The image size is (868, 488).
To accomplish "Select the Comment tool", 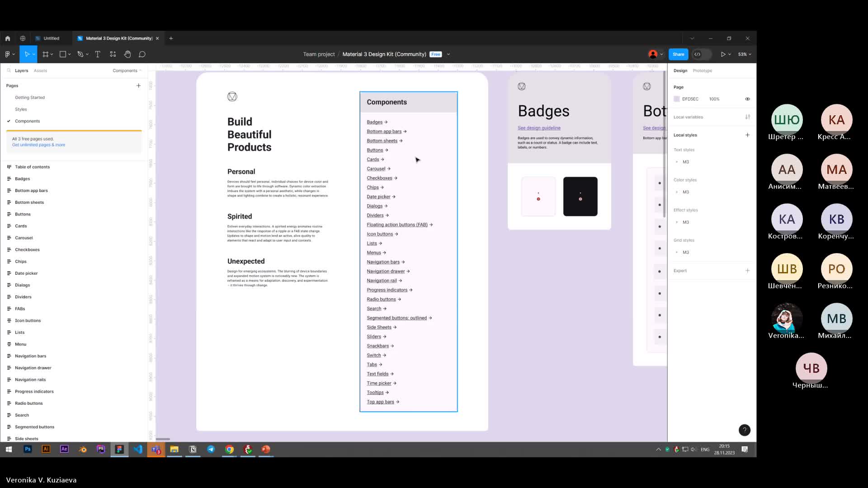I will [142, 54].
